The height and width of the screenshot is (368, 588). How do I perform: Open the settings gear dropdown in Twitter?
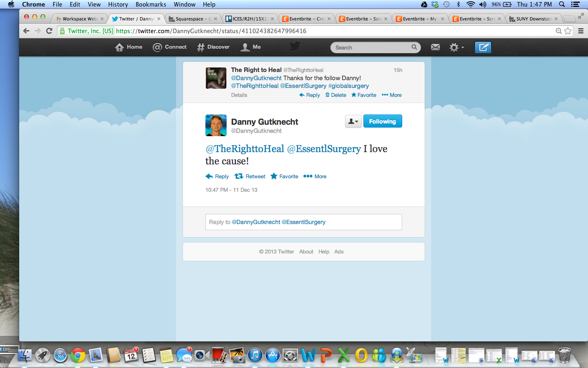pyautogui.click(x=457, y=47)
